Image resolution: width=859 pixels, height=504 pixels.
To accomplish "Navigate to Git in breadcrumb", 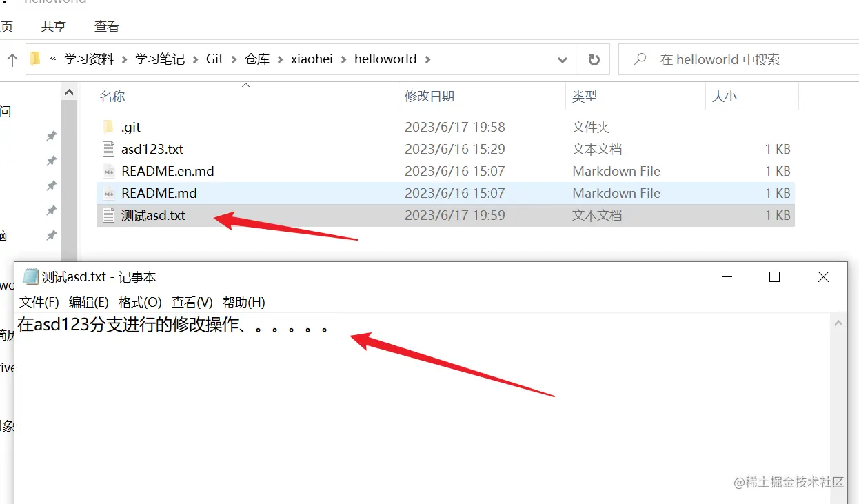I will click(215, 59).
